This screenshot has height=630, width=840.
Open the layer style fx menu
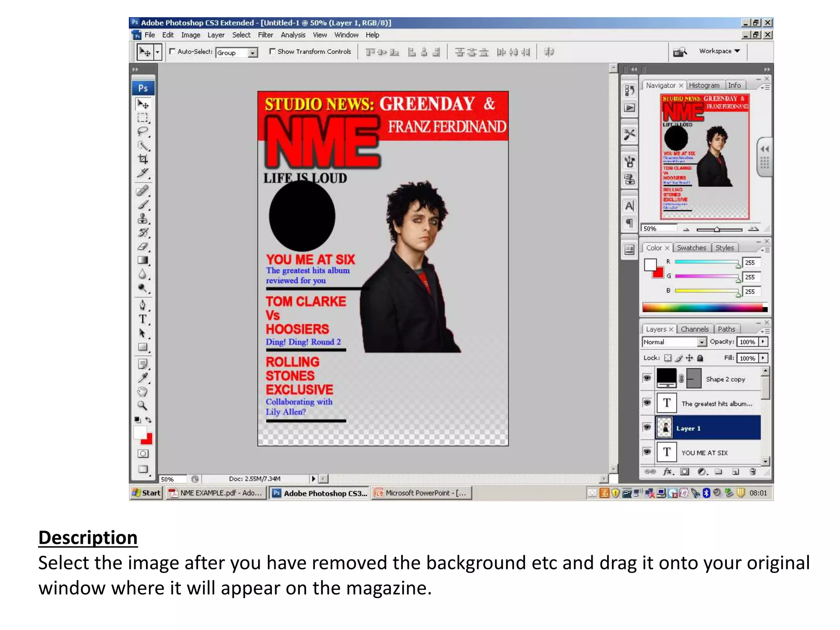[668, 472]
